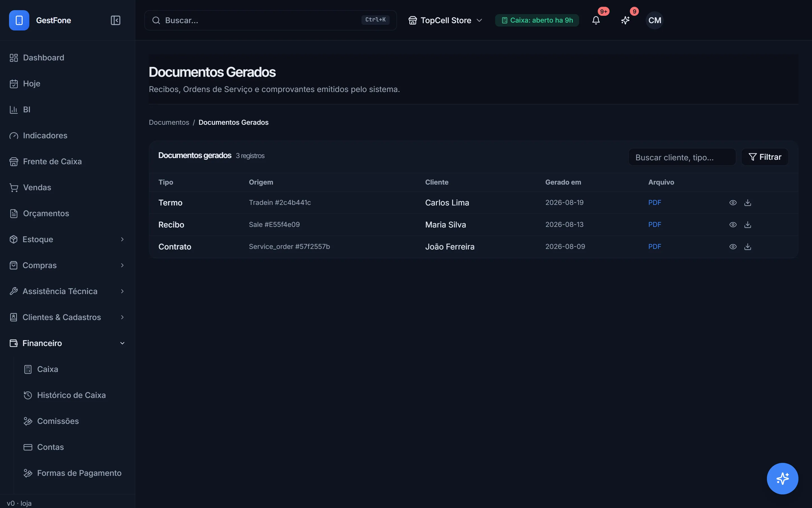Open the Compras menu item

[x=67, y=265]
